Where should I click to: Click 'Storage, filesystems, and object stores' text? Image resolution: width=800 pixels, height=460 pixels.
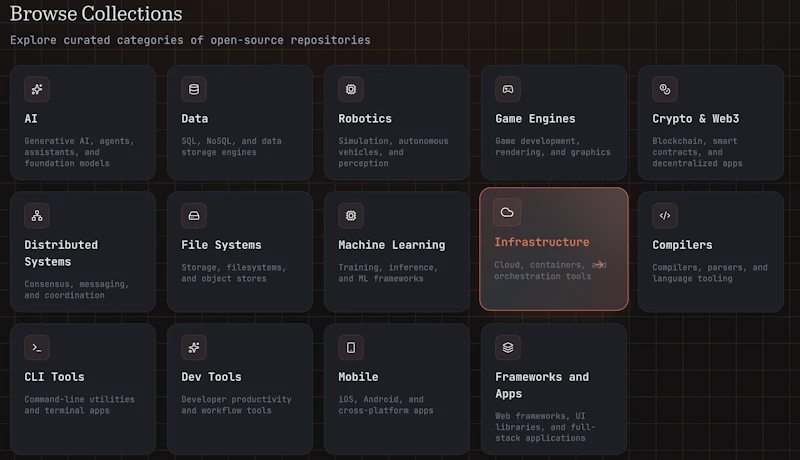[234, 273]
